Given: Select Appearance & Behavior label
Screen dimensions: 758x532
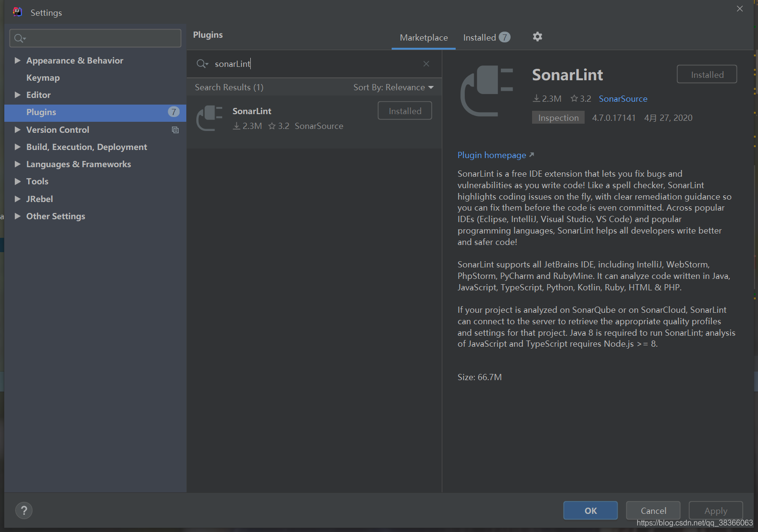Looking at the screenshot, I should pyautogui.click(x=75, y=61).
